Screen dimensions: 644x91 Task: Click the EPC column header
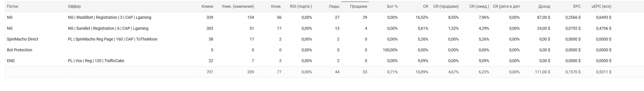(577, 7)
